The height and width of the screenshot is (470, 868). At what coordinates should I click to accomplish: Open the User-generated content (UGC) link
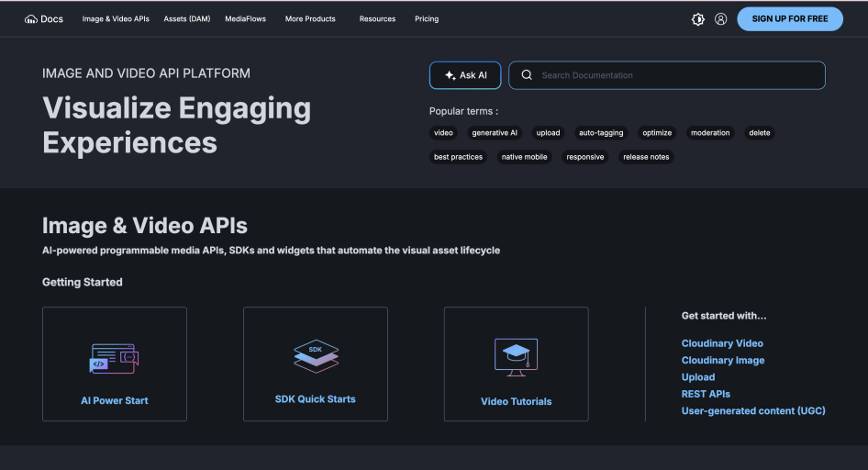pos(753,411)
